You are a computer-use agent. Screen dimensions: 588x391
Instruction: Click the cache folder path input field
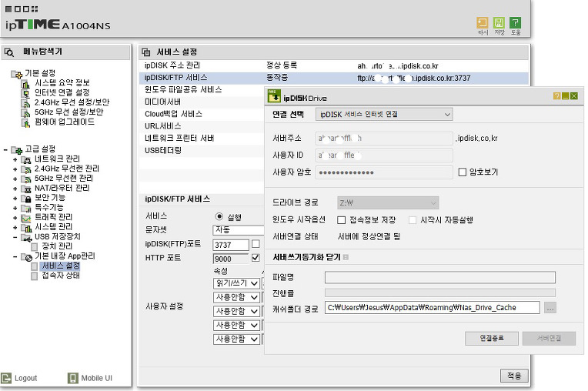[433, 308]
